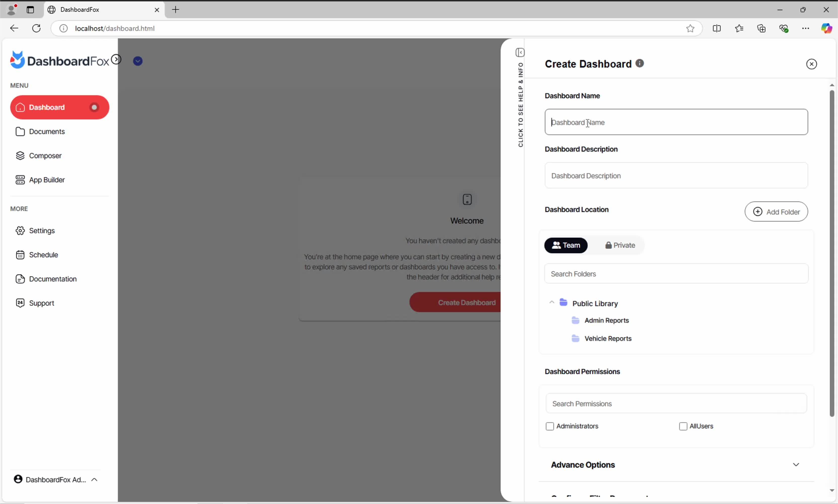Screen dimensions: 838x504
Task: Open the Composer layers icon
Action: click(20, 155)
